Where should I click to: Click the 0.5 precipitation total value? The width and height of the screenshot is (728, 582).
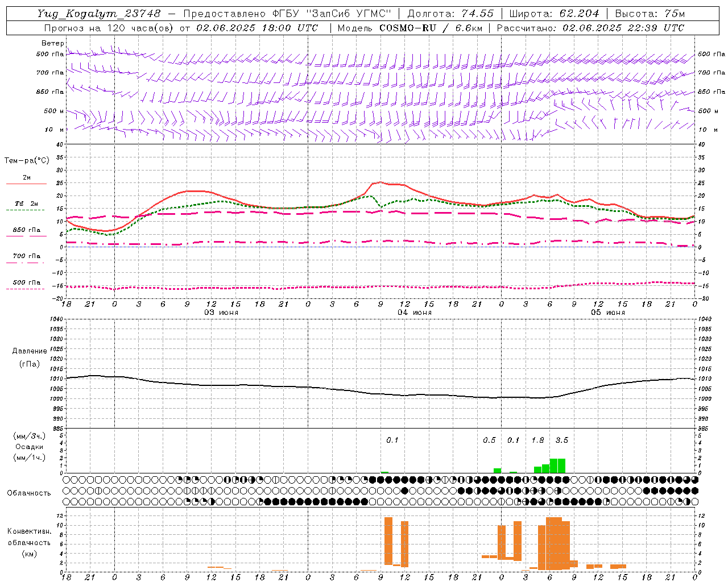[x=489, y=440]
